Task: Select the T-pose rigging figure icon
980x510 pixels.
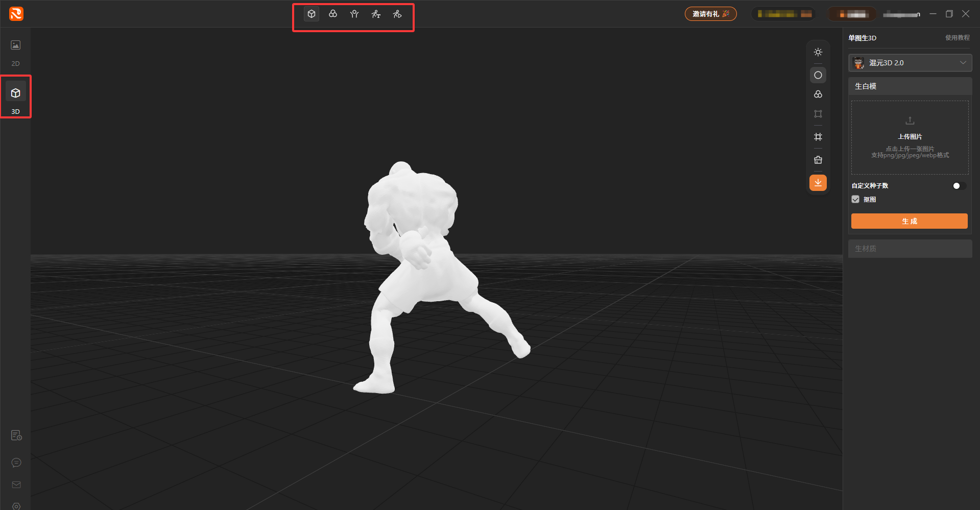Action: coord(354,14)
